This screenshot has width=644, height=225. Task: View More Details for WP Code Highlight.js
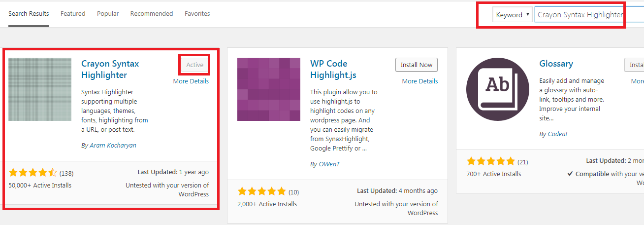[420, 81]
